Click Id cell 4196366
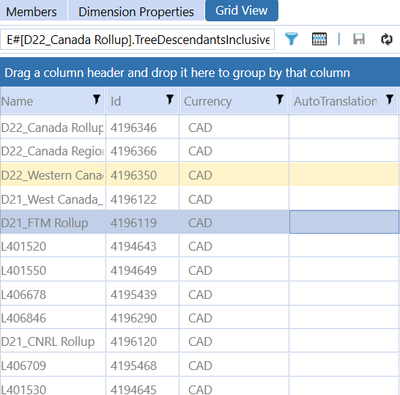This screenshot has width=400, height=395. click(x=143, y=151)
